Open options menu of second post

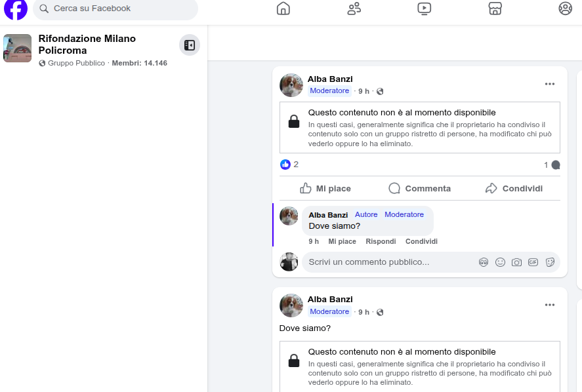[x=550, y=305]
